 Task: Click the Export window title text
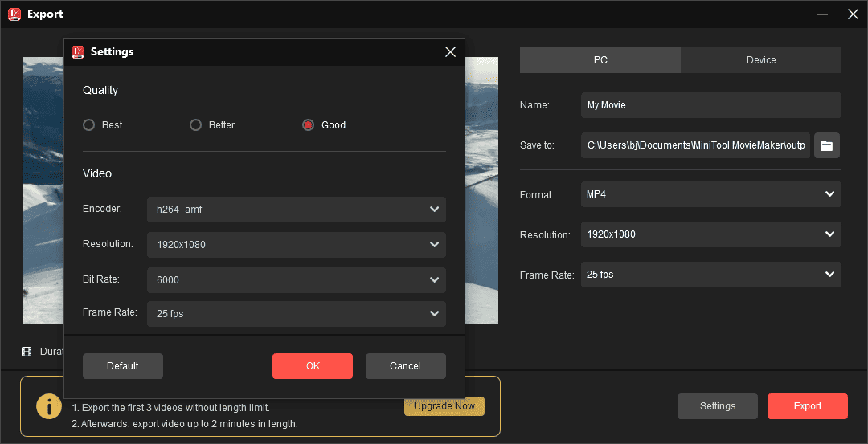(x=45, y=14)
